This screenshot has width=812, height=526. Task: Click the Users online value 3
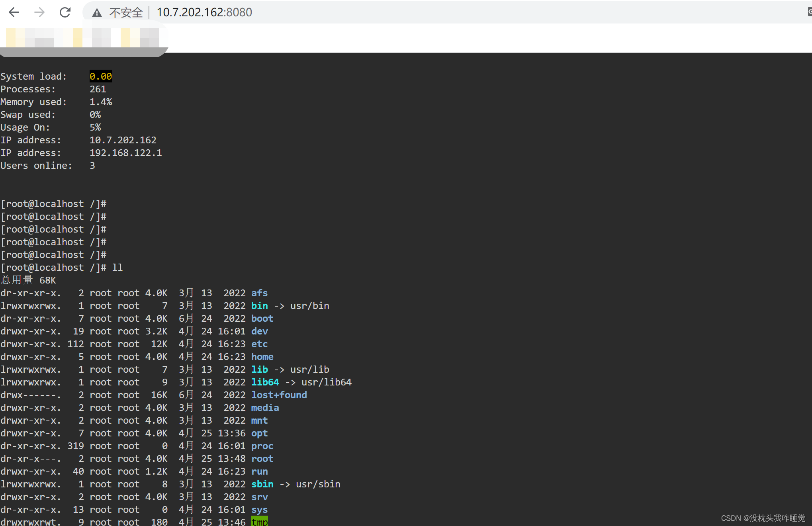92,166
